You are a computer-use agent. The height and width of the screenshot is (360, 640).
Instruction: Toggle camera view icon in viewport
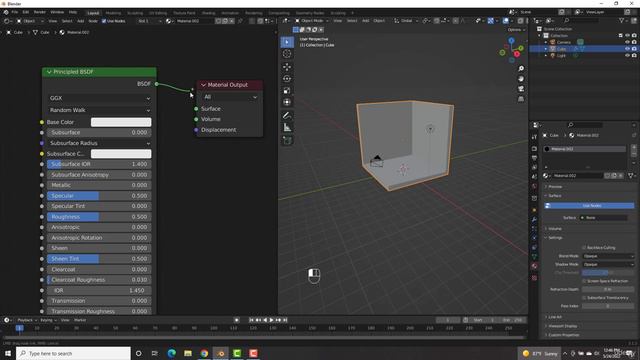coord(521,89)
